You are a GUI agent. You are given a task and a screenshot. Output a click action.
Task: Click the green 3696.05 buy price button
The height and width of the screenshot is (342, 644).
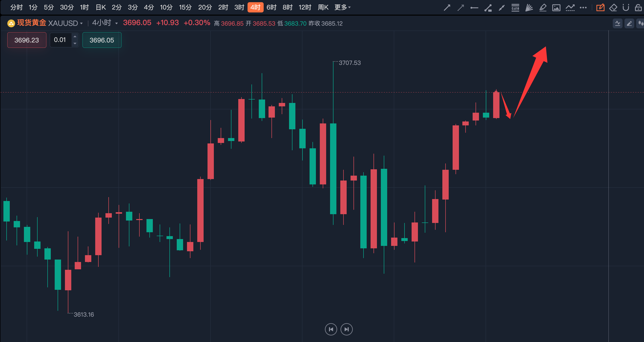(102, 40)
